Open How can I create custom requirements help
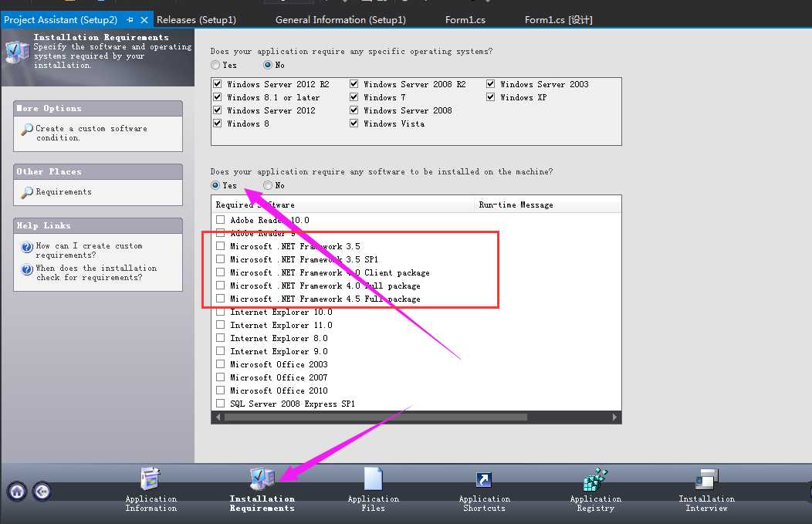 click(89, 251)
